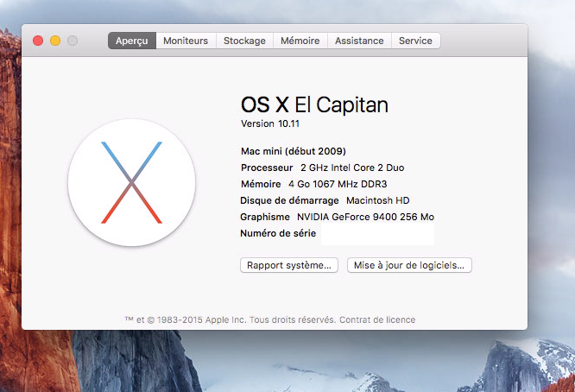Minimize the window with the yellow button

pyautogui.click(x=55, y=41)
